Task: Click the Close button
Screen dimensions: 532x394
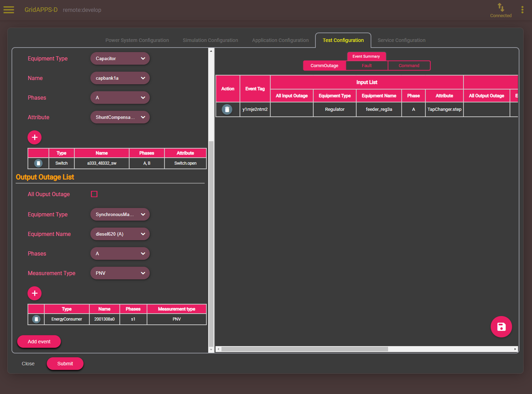Action: [28, 364]
